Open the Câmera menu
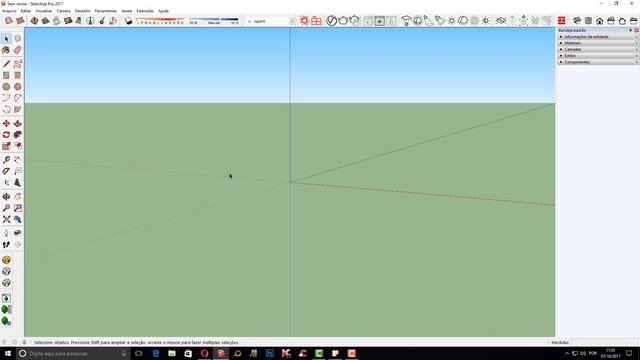The image size is (640, 360). click(x=63, y=11)
